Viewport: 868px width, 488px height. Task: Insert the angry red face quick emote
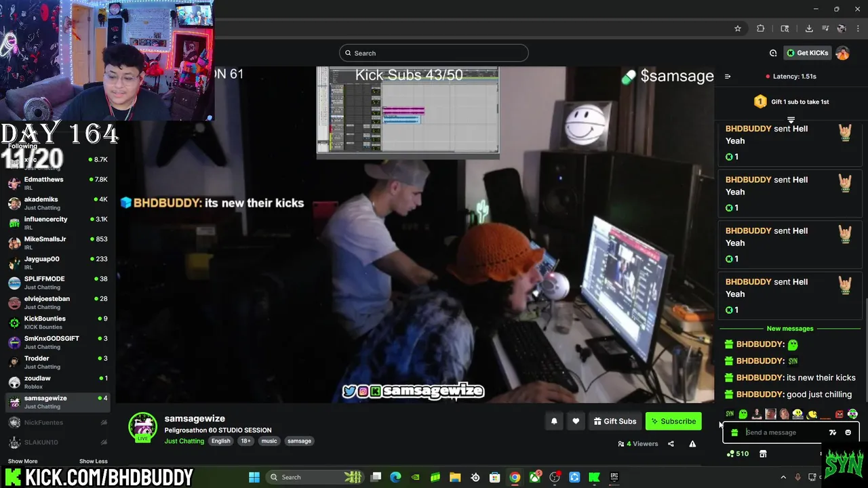(840, 413)
